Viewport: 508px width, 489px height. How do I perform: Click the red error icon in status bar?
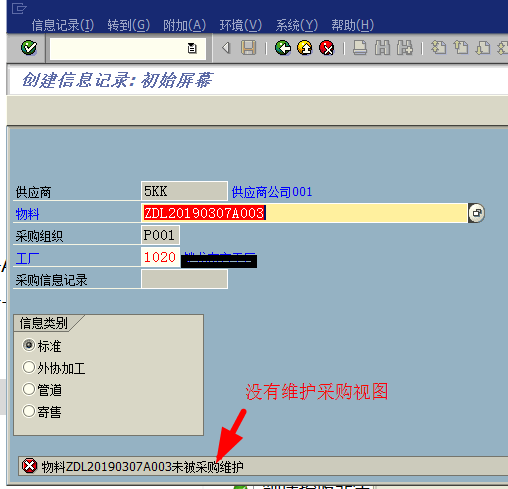pyautogui.click(x=29, y=466)
